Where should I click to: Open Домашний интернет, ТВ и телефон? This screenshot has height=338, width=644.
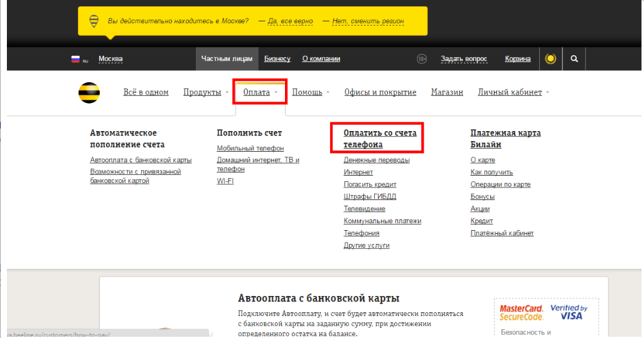click(258, 164)
